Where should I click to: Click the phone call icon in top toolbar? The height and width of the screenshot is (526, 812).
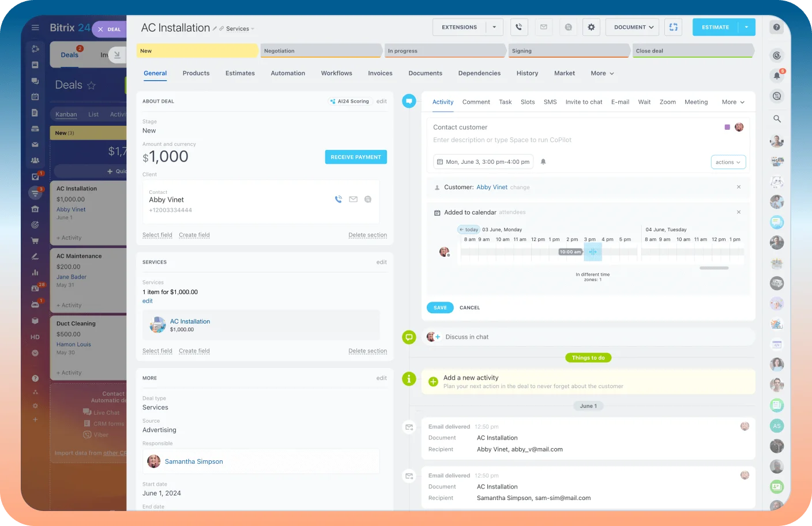coord(519,27)
